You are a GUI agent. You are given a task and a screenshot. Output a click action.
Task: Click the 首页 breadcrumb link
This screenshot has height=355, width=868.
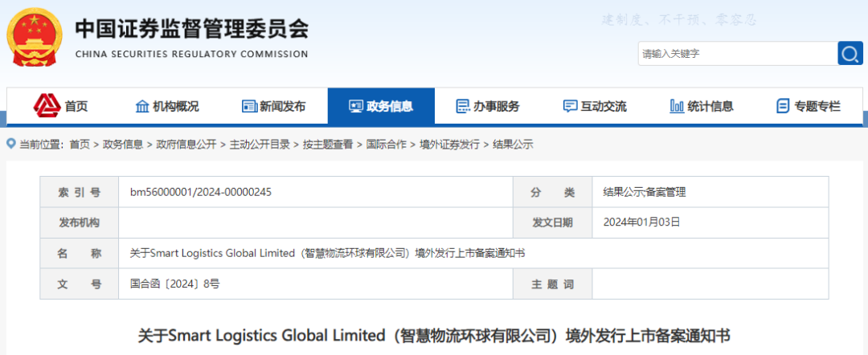point(79,145)
